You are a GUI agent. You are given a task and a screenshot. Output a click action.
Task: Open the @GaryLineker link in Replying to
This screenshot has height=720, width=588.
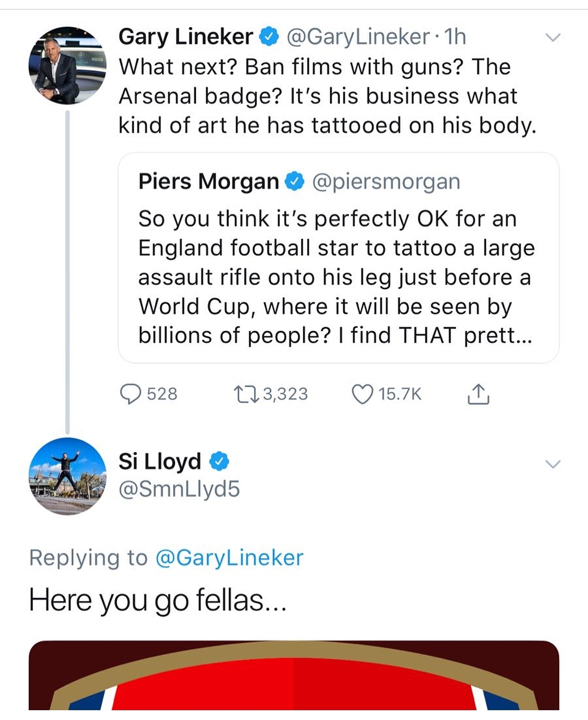[x=229, y=558]
